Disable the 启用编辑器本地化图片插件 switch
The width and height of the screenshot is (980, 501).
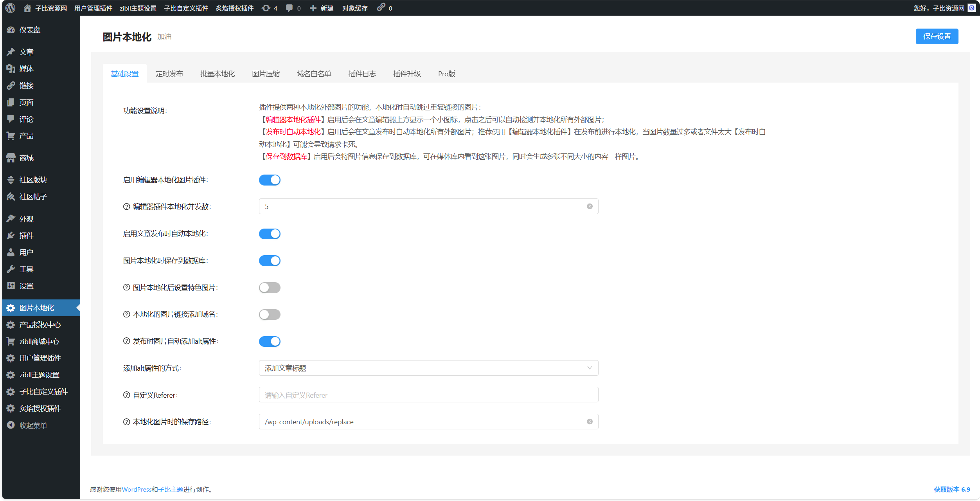click(270, 180)
